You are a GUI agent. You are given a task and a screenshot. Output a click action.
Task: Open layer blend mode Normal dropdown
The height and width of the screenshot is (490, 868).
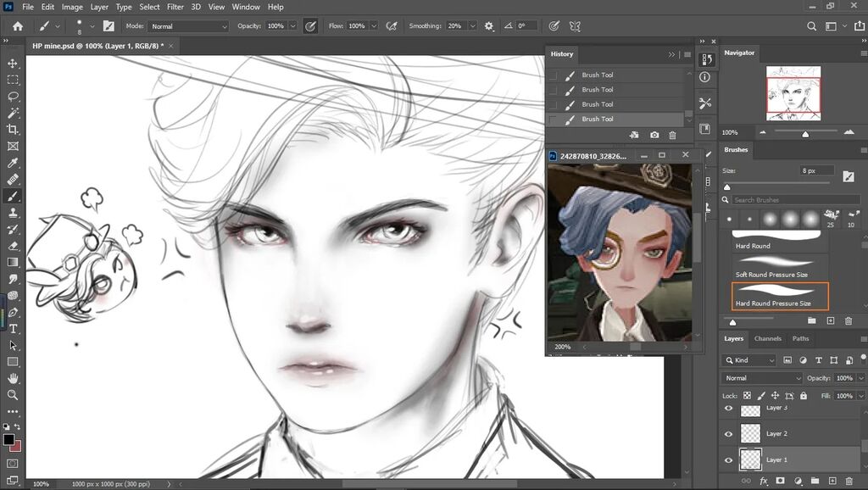tap(762, 378)
